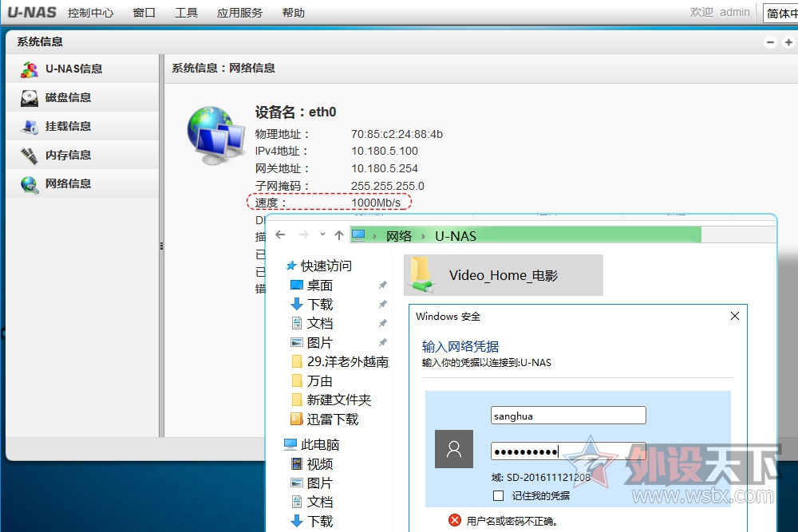Select MAC address 70:85:c2:24:88:4b

point(397,134)
